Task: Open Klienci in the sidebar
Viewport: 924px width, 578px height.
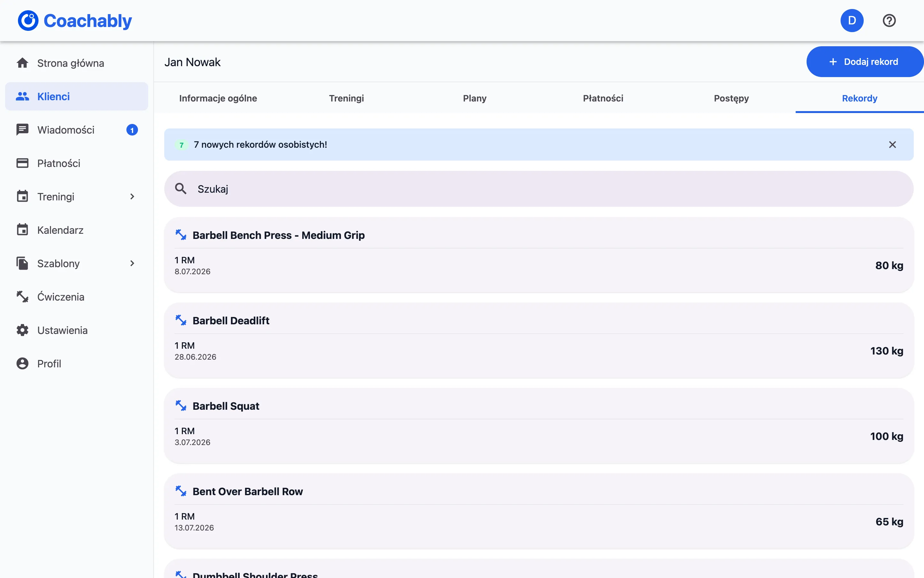Action: point(76,96)
